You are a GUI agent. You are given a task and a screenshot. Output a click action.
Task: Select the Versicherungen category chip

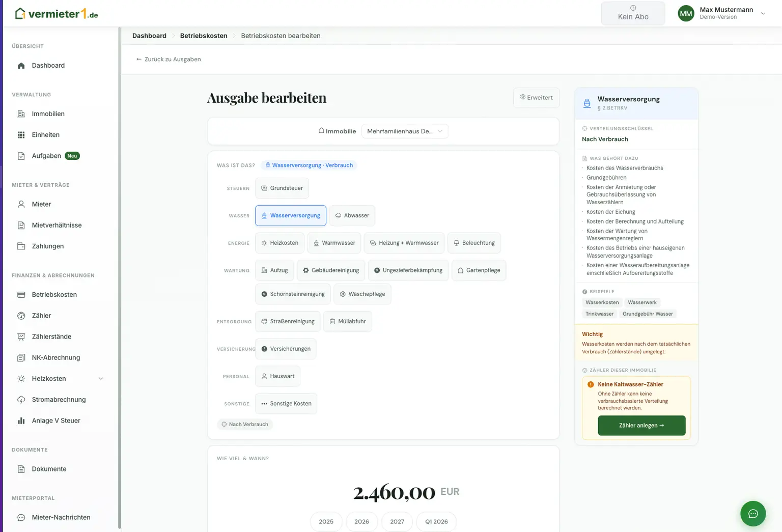[286, 349]
